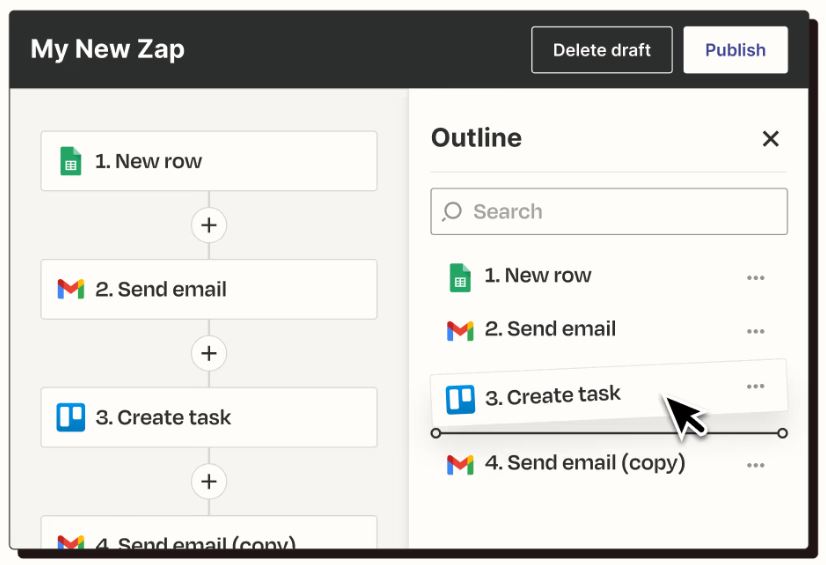The height and width of the screenshot is (565, 826).
Task: Click the Trello icon in canvas step 3
Action: [x=71, y=418]
